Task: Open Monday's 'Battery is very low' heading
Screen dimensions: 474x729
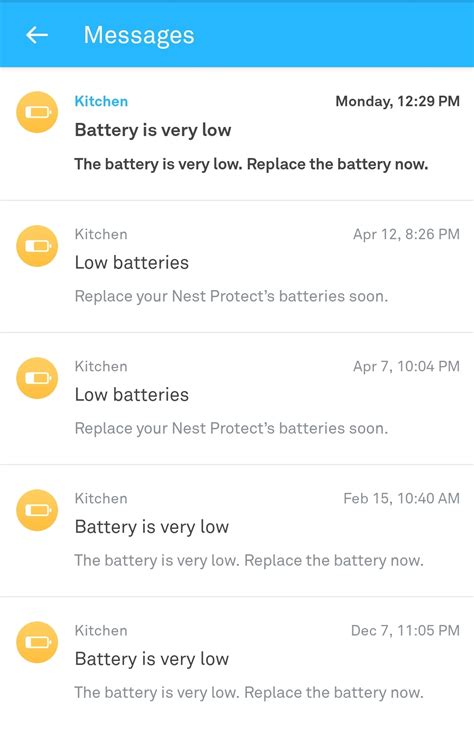Action: 153,130
